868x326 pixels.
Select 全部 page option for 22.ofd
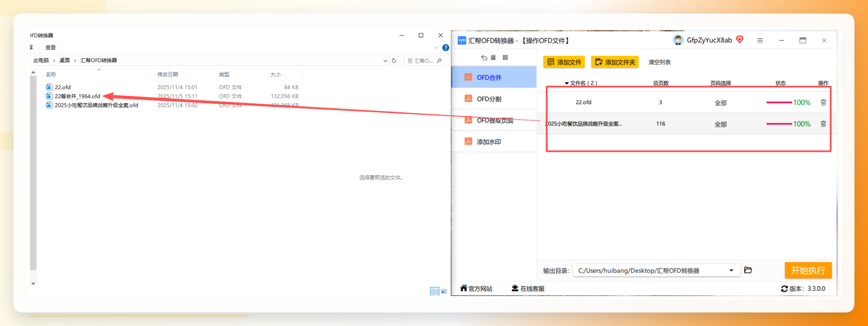pos(720,103)
